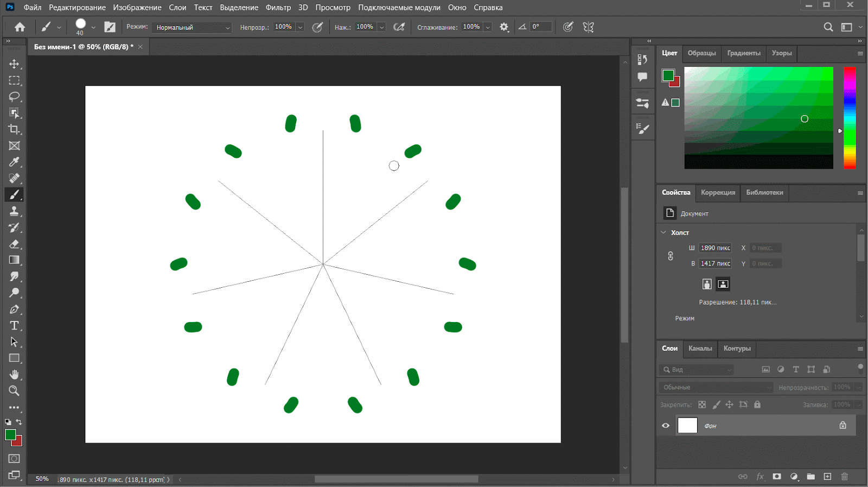Open smoothing options gear icon

[504, 27]
